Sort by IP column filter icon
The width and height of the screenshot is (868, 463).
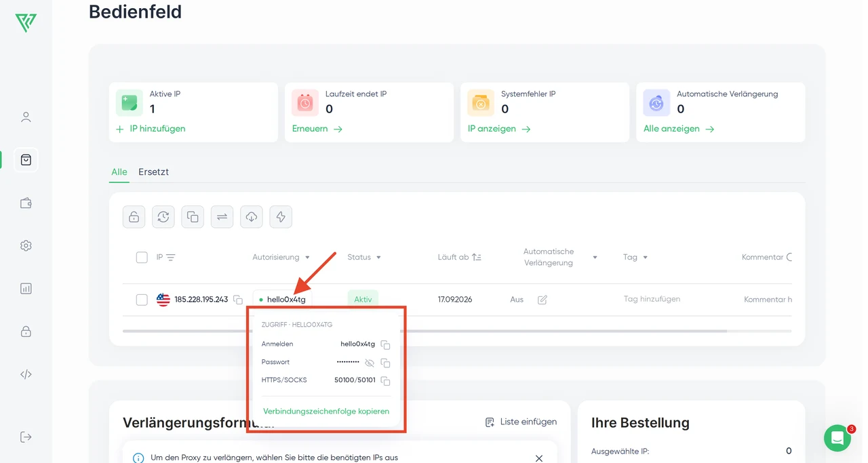(x=171, y=258)
